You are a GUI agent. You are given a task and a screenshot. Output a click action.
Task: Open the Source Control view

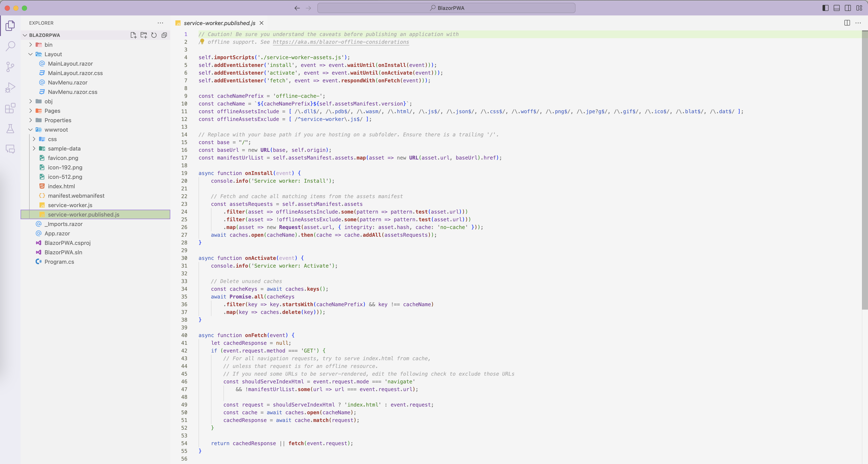tap(11, 67)
